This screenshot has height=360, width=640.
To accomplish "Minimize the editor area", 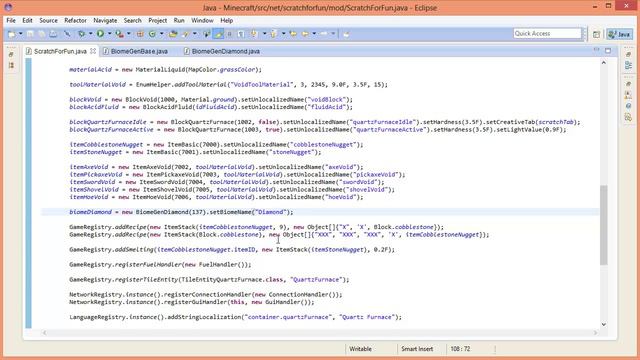I will tap(596, 50).
